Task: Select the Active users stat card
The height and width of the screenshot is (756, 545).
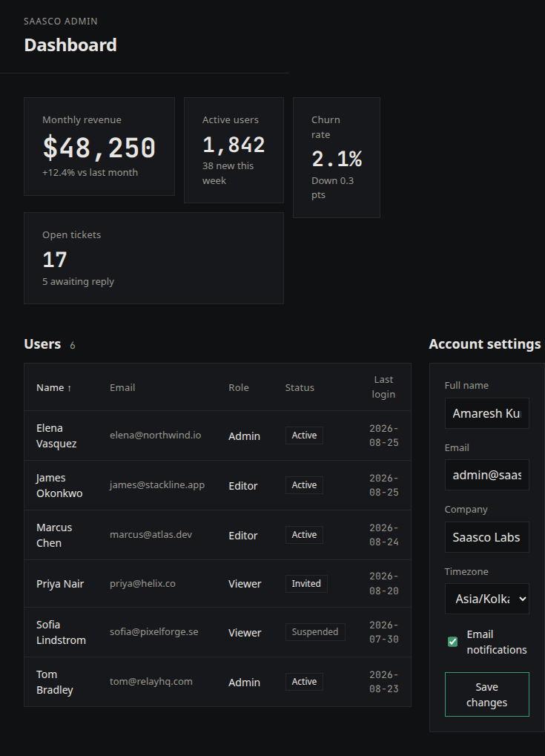Action: (234, 150)
